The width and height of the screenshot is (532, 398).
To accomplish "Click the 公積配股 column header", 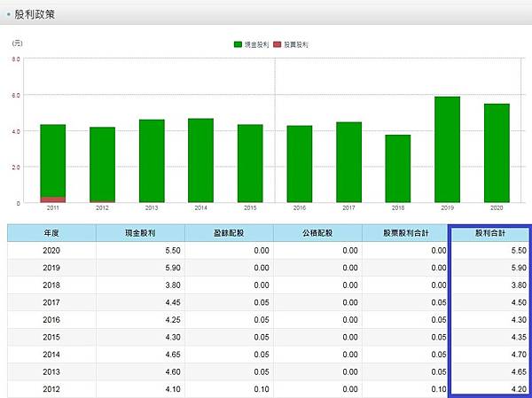I will pyautogui.click(x=317, y=233).
